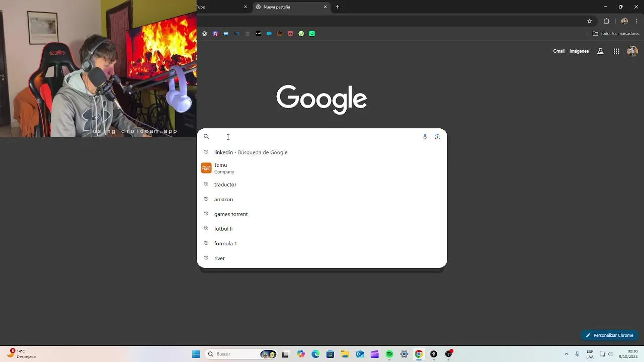The height and width of the screenshot is (362, 644).
Task: Open a new tab with the plus button
Action: coord(337,7)
